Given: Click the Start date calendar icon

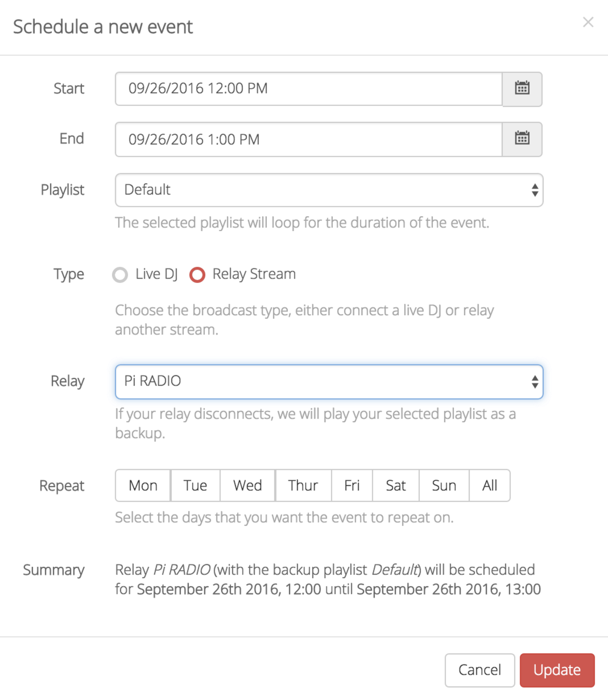Looking at the screenshot, I should click(523, 88).
